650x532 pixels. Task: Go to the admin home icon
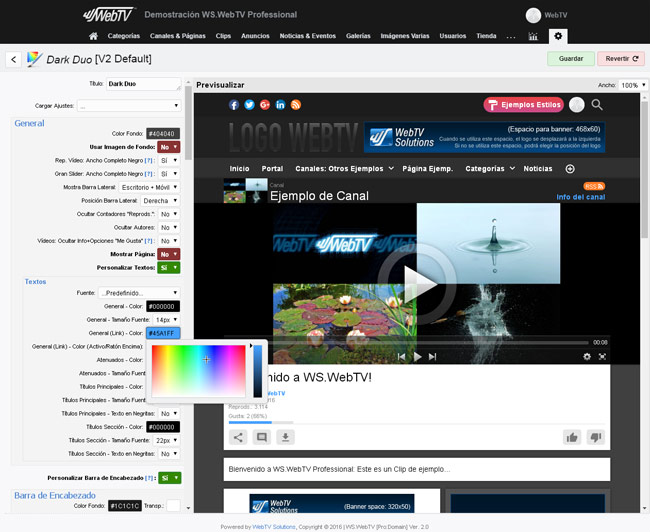93,36
